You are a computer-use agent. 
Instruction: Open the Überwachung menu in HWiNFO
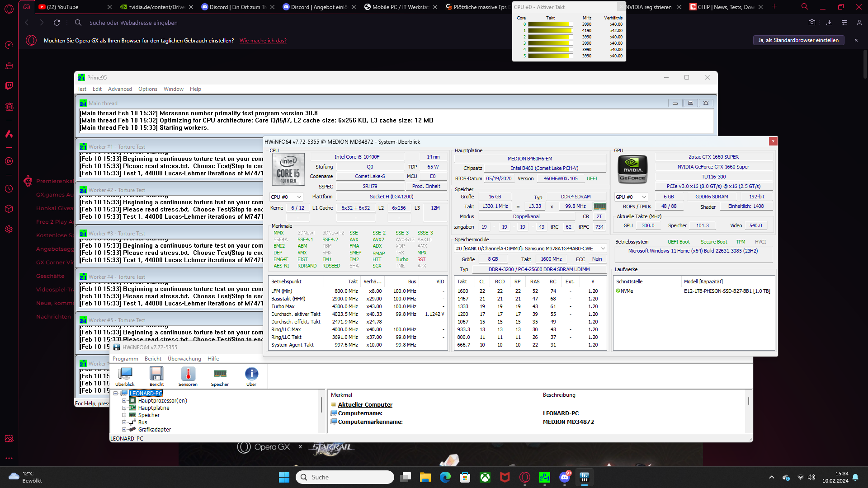tap(184, 359)
